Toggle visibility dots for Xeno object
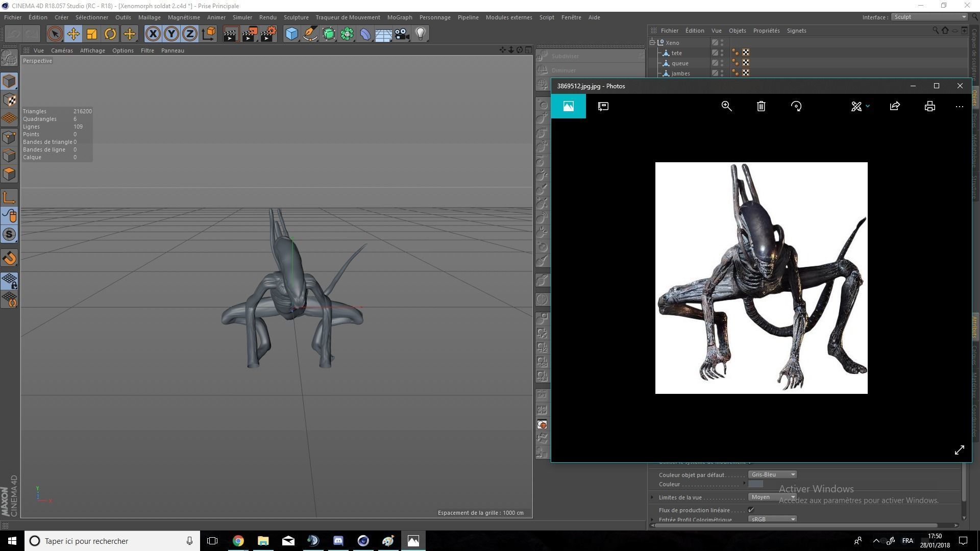Screen dimensions: 980x551 pyautogui.click(x=722, y=43)
